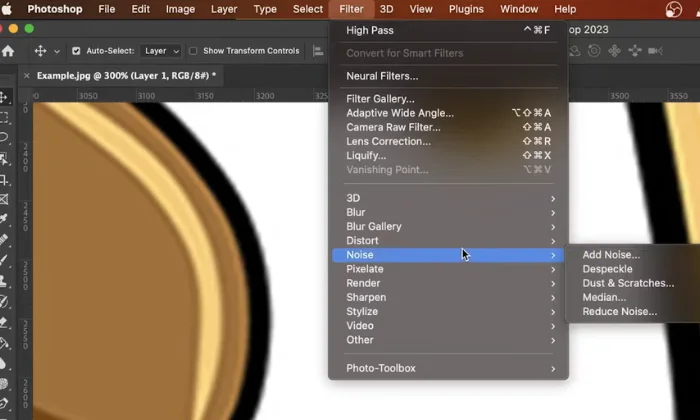This screenshot has height=420, width=700.
Task: Select the History Brush tool
Action: coord(4,302)
